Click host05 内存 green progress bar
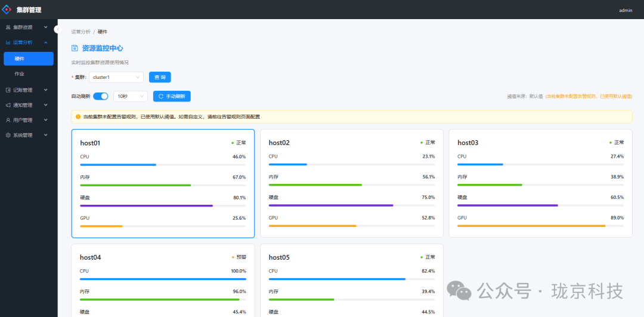 [x=352, y=299]
